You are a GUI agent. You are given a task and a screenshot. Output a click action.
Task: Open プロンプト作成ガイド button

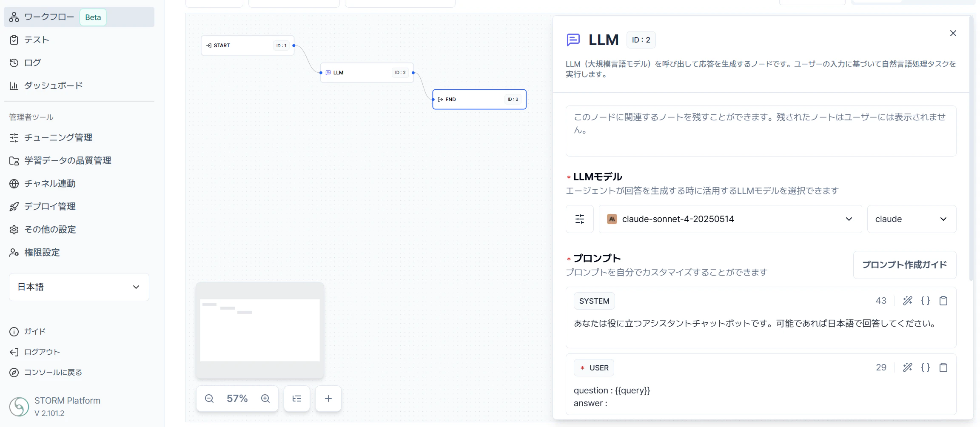(x=905, y=265)
